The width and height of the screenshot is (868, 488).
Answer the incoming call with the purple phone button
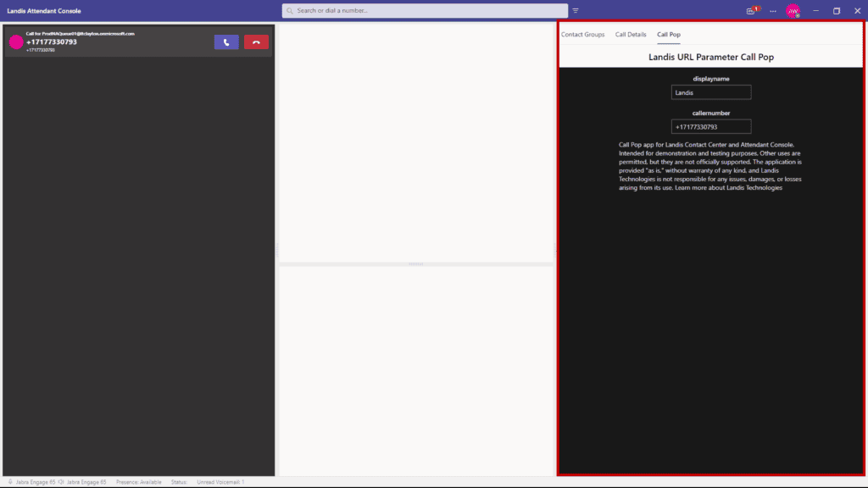[226, 42]
